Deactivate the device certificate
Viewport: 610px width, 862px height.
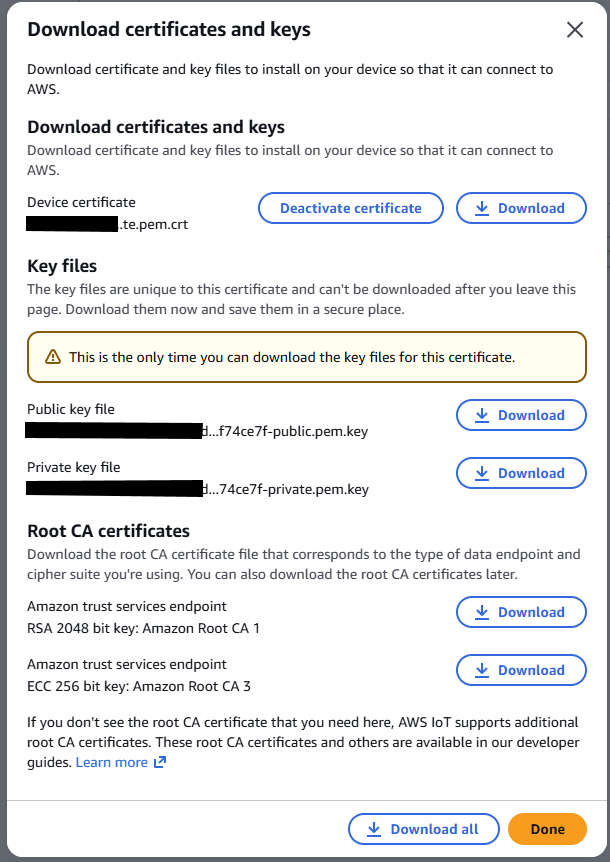click(x=351, y=208)
